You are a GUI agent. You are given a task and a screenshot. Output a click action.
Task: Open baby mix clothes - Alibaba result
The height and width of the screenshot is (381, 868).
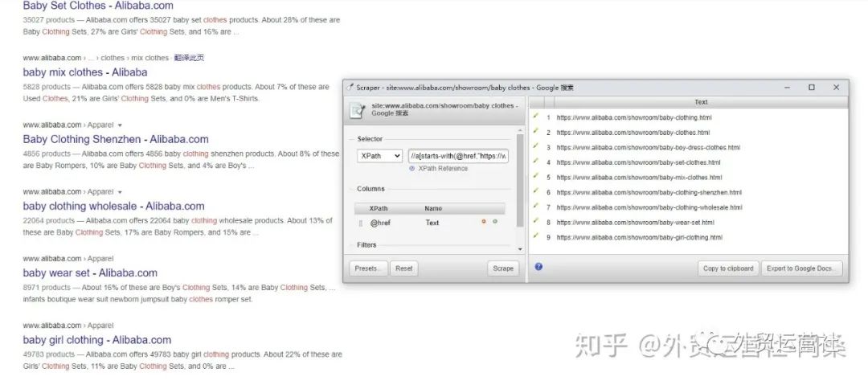click(85, 72)
